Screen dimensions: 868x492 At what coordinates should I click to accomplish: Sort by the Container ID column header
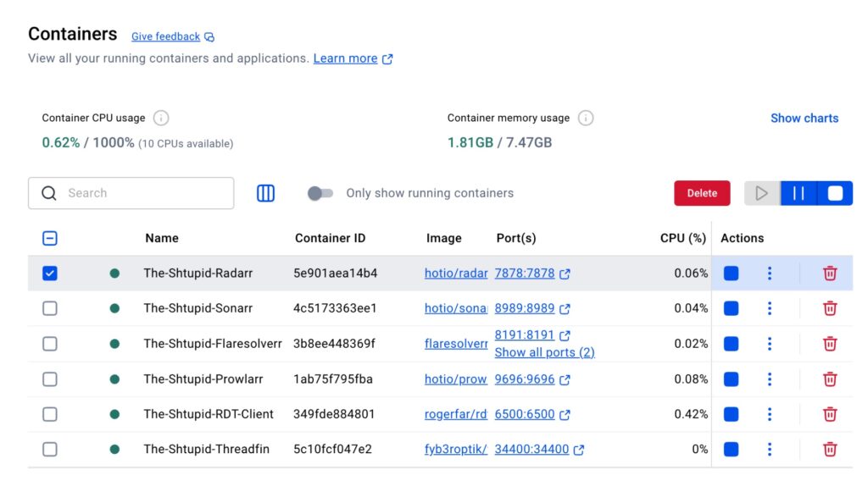click(330, 238)
